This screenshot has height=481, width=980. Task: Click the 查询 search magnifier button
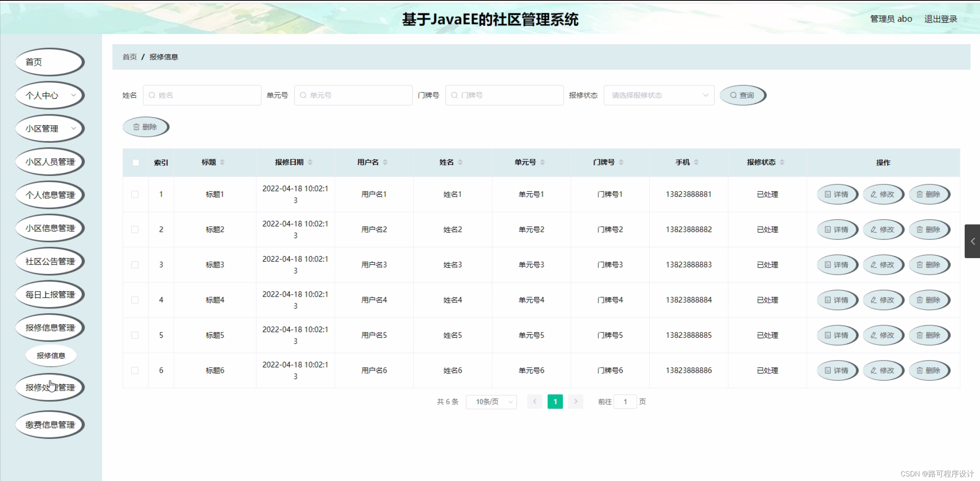point(742,95)
